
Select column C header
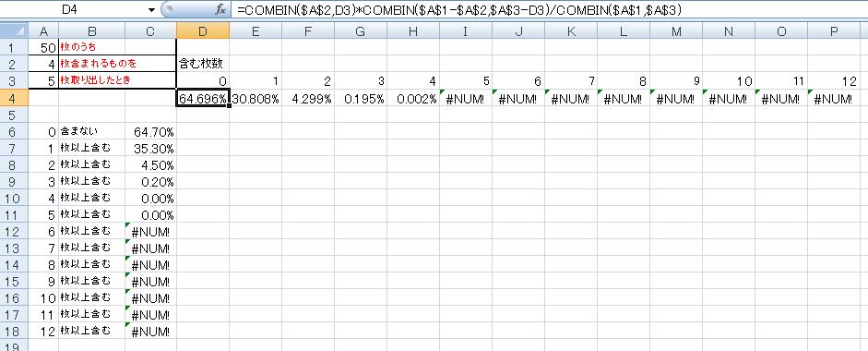coord(150,31)
